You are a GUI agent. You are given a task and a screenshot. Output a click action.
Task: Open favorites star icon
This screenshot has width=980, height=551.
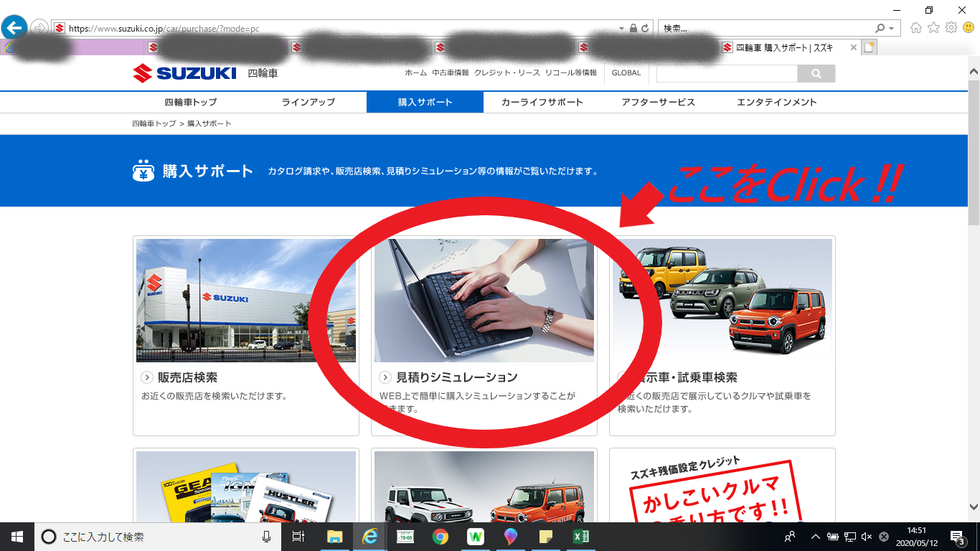click(x=933, y=28)
